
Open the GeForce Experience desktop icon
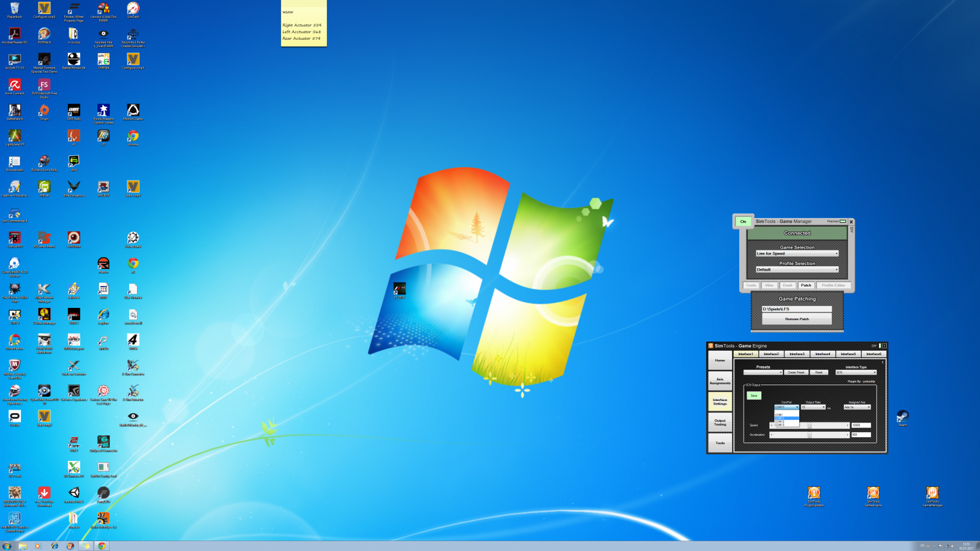click(74, 392)
